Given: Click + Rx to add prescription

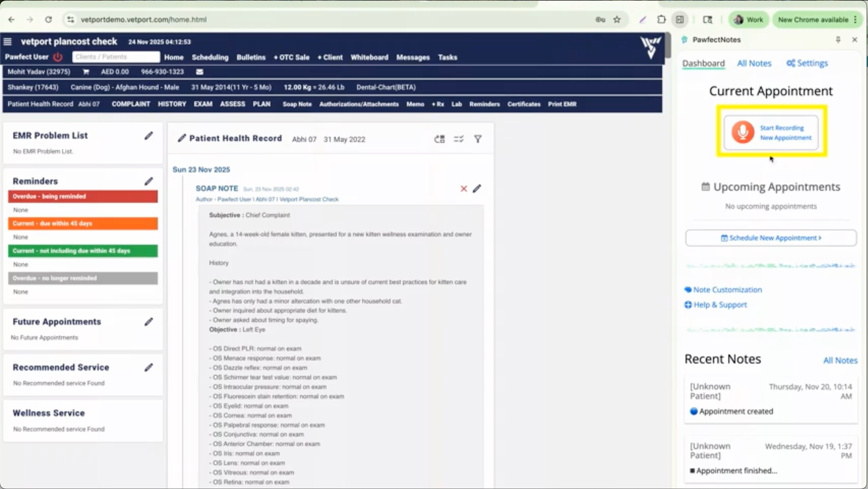Looking at the screenshot, I should click(x=438, y=104).
